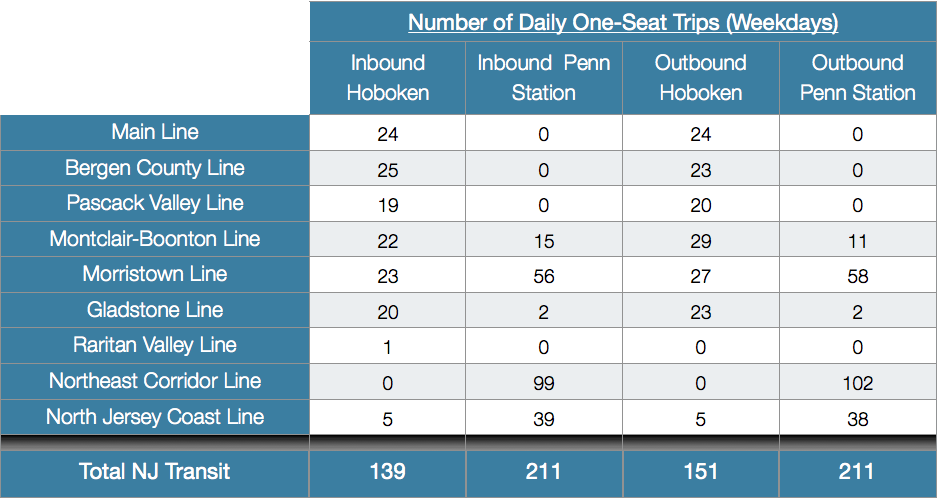Select the Total NJ Transit row label

tap(155, 472)
